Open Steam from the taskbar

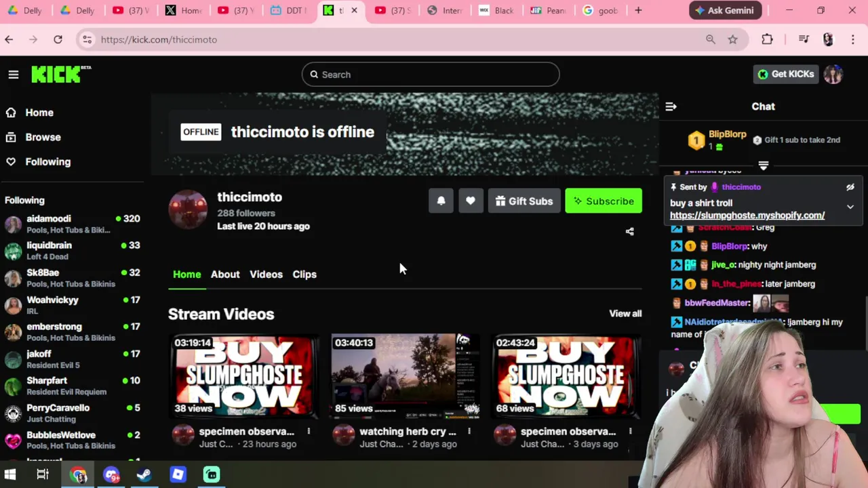pos(144,474)
